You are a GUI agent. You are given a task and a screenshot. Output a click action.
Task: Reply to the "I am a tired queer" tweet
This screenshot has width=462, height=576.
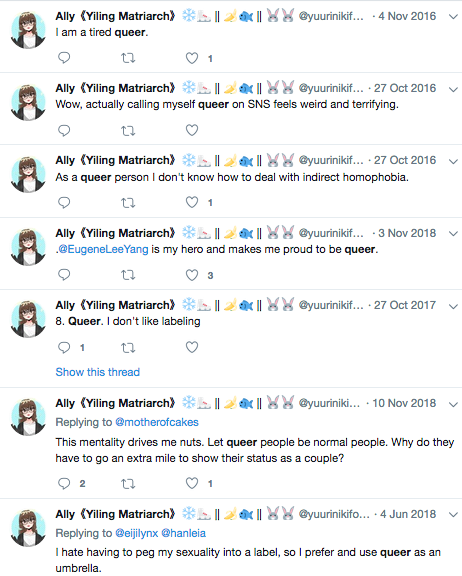tap(64, 58)
